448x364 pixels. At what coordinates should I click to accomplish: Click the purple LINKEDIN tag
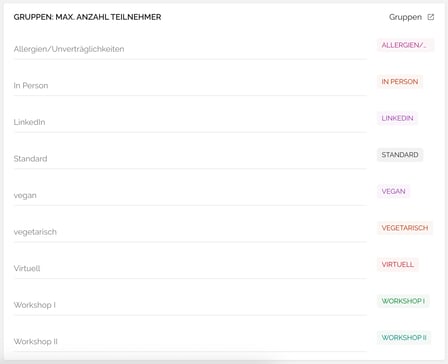tap(397, 118)
